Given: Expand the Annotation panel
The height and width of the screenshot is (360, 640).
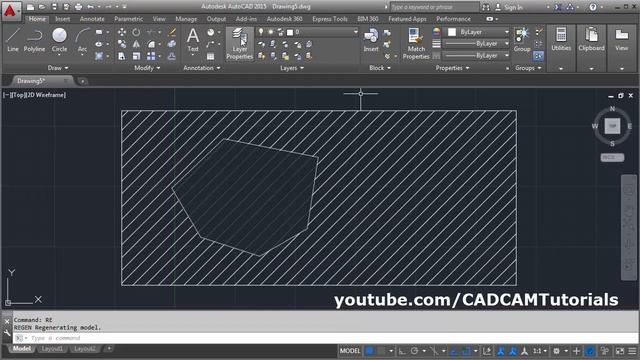Looking at the screenshot, I should 202,68.
